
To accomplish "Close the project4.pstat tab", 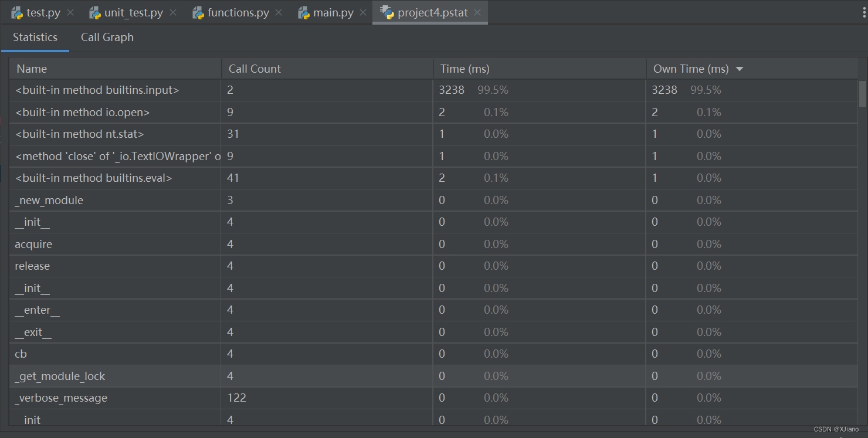I will tap(477, 12).
